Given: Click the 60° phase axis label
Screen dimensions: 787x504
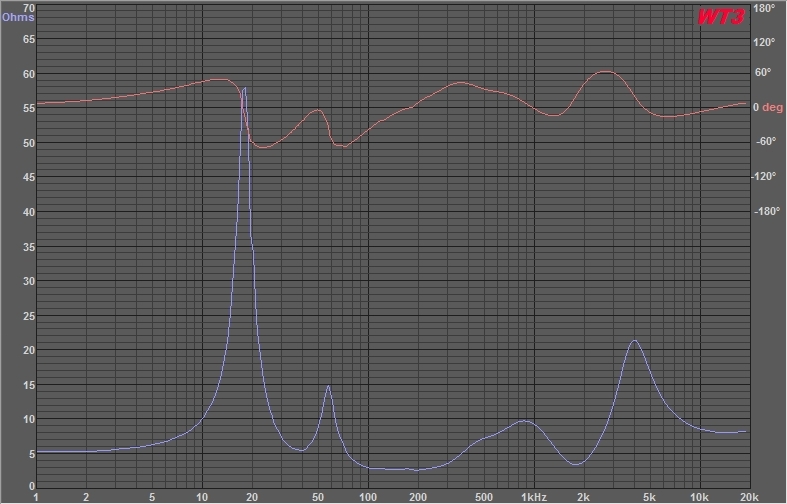Looking at the screenshot, I should pyautogui.click(x=763, y=72).
